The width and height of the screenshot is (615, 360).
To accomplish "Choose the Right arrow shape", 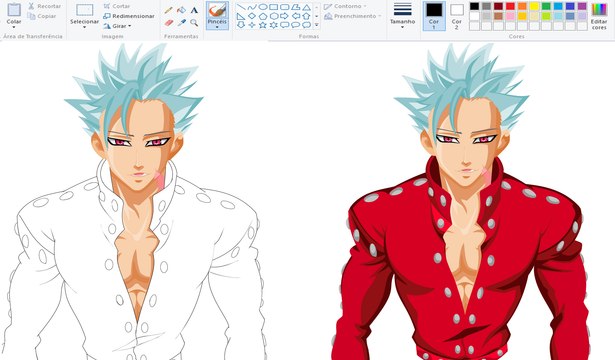I will (x=285, y=16).
